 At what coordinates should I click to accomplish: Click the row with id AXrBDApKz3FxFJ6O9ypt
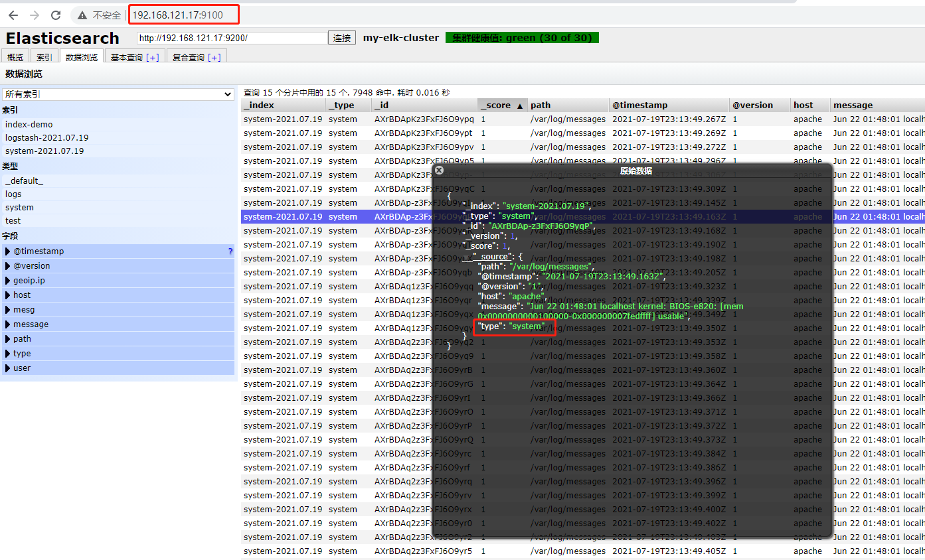(583, 133)
